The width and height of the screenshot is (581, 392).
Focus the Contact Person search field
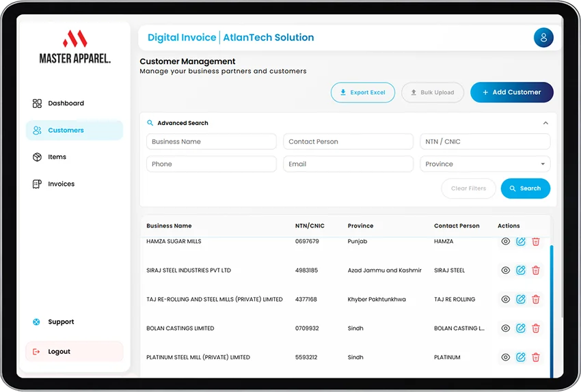pos(348,141)
